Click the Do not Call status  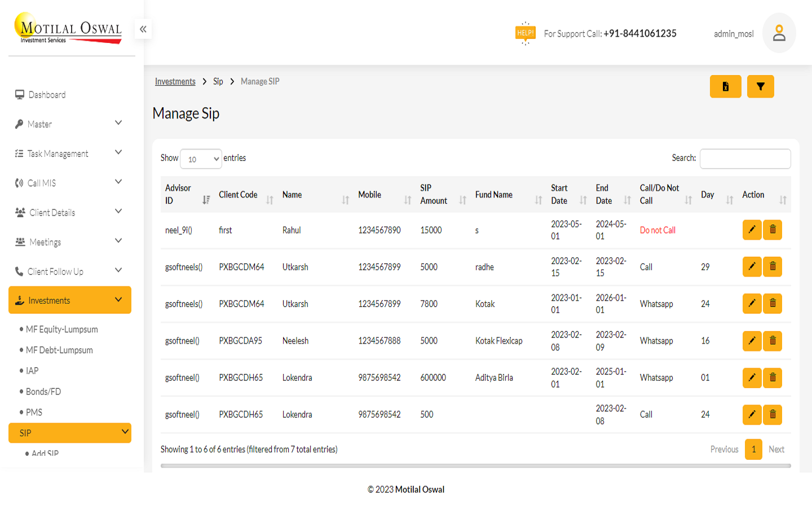[657, 230]
